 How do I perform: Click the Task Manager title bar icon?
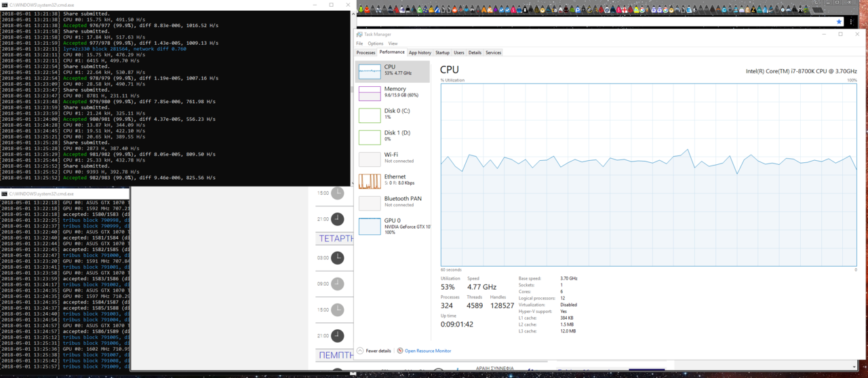point(359,35)
